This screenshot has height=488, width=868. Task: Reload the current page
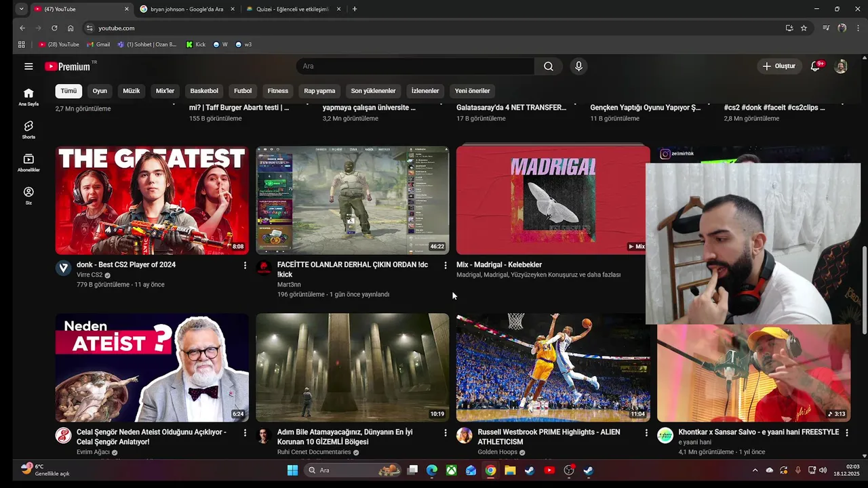[54, 28]
